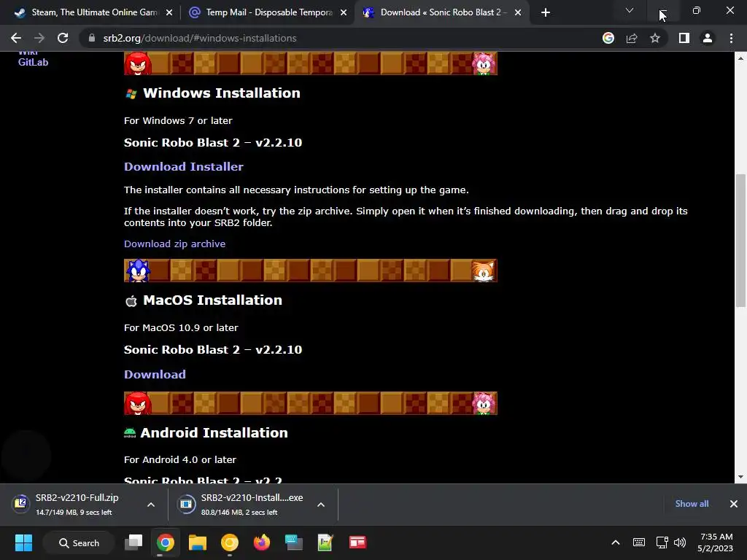Image resolution: width=747 pixels, height=560 pixels.
Task: Click the Knuckles sprite above Android Installation
Action: 138,403
